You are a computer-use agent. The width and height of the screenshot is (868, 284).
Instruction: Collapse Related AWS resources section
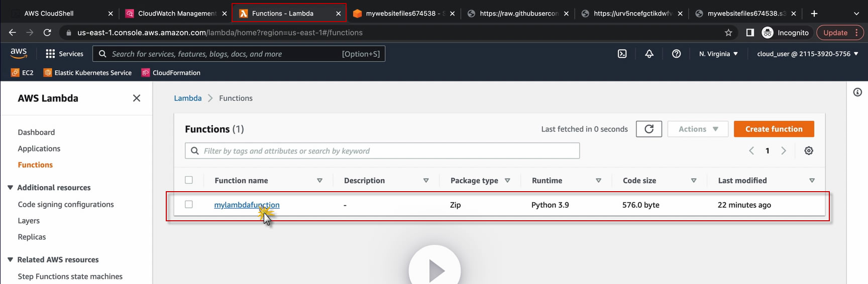tap(10, 260)
